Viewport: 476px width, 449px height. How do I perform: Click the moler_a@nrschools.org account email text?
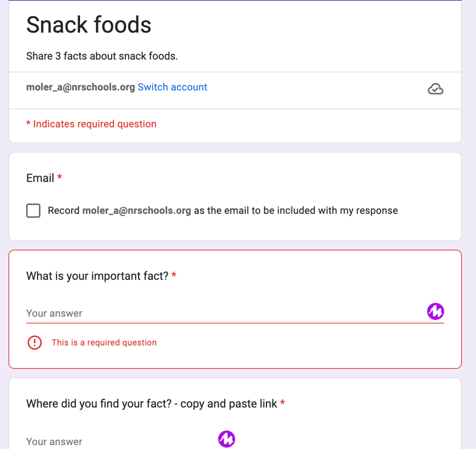80,87
